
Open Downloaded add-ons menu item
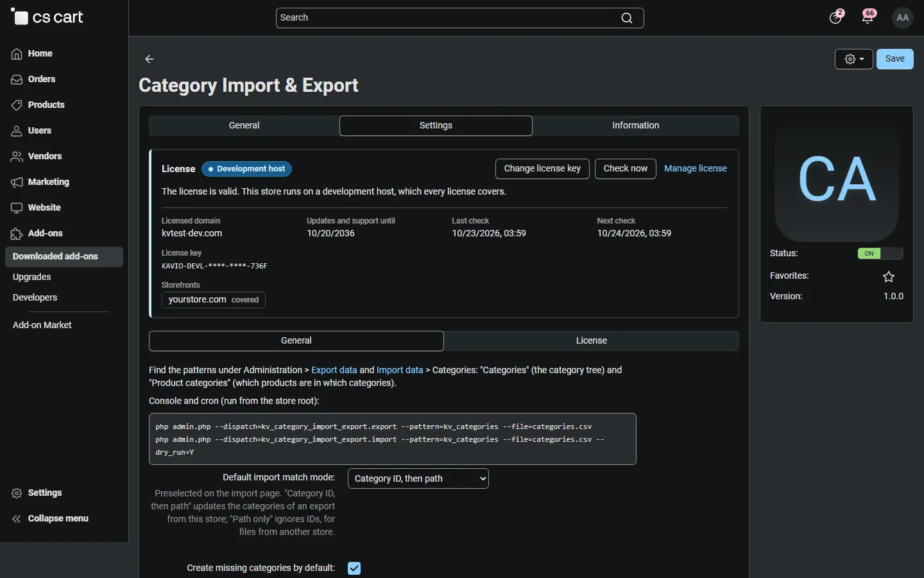64,257
